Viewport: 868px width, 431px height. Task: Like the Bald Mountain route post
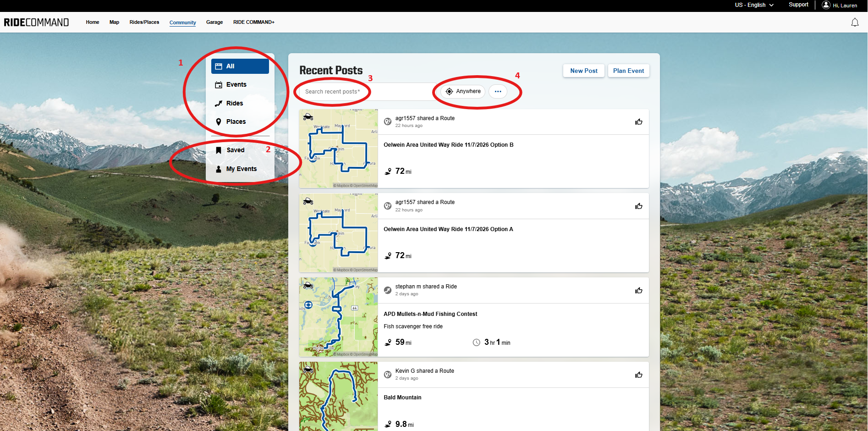[x=639, y=375]
